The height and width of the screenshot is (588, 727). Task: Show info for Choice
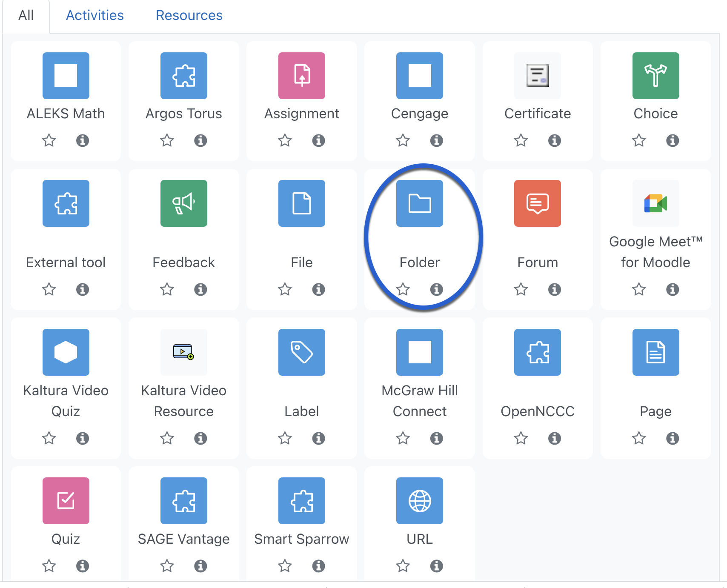tap(673, 140)
